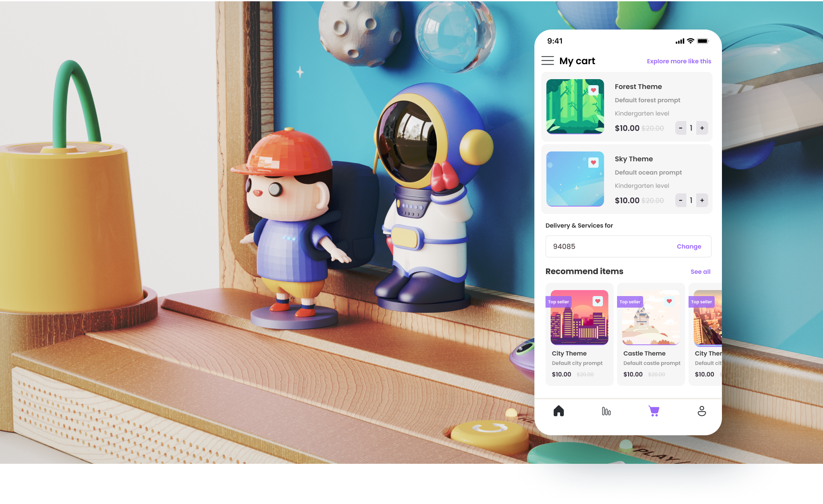Click the Explore more like this link
823x504 pixels.
(679, 61)
